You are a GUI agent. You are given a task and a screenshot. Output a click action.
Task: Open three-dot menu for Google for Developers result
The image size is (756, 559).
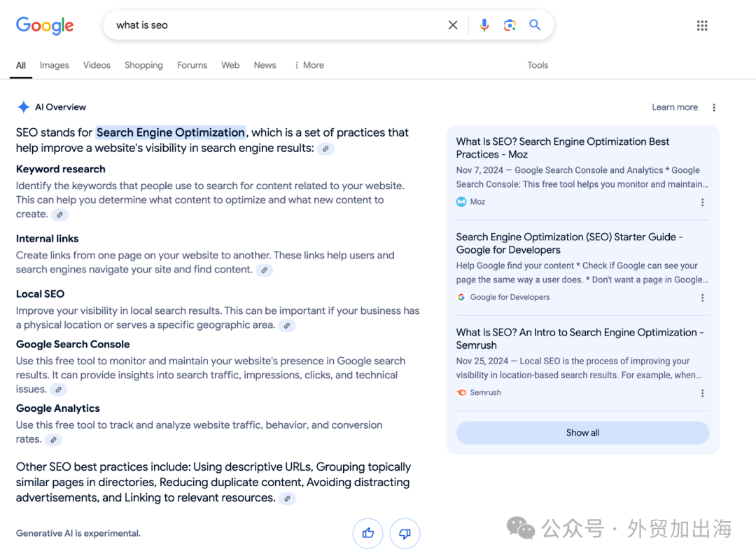click(703, 298)
